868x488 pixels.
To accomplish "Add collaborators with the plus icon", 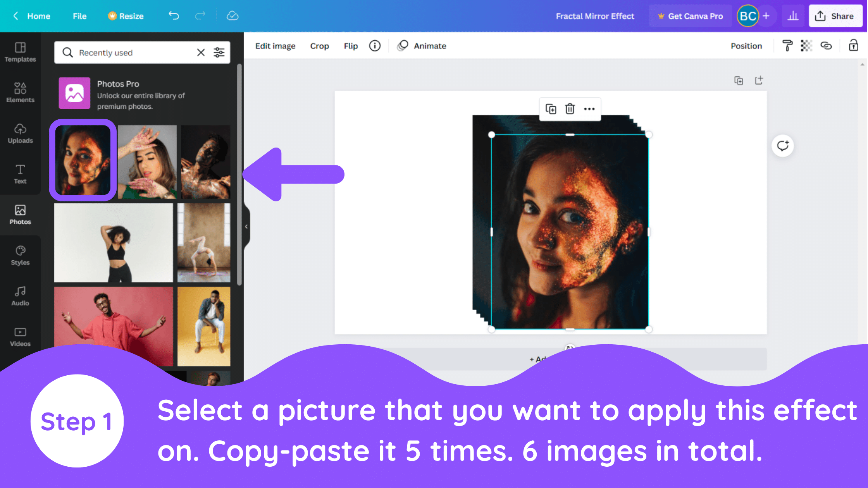I will (766, 16).
